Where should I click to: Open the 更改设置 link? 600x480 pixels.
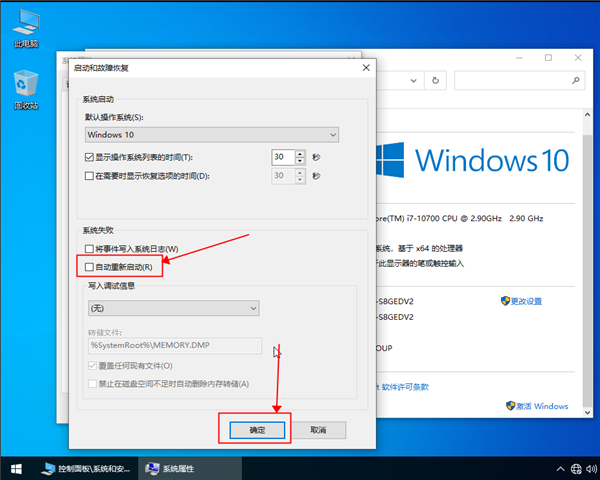521,301
